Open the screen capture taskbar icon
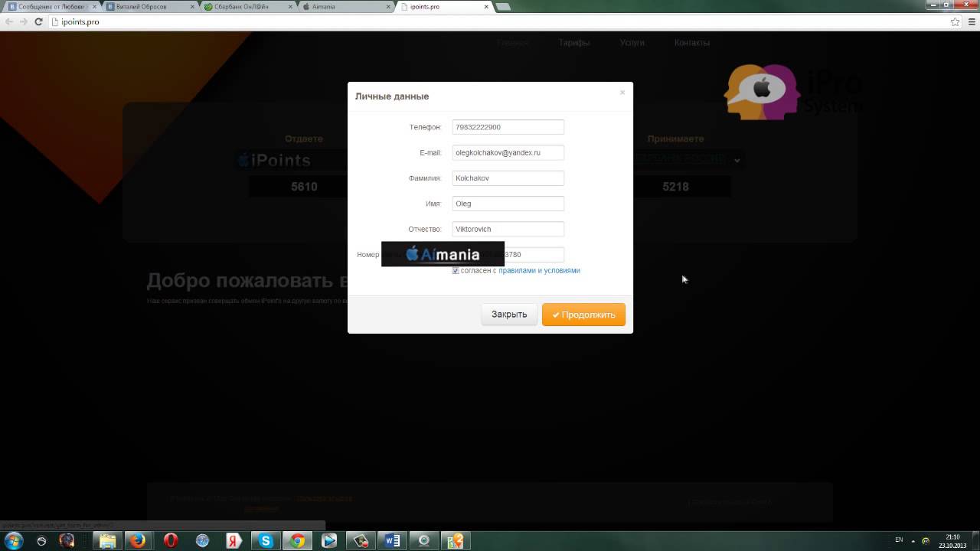This screenshot has width=980, height=551. click(361, 541)
